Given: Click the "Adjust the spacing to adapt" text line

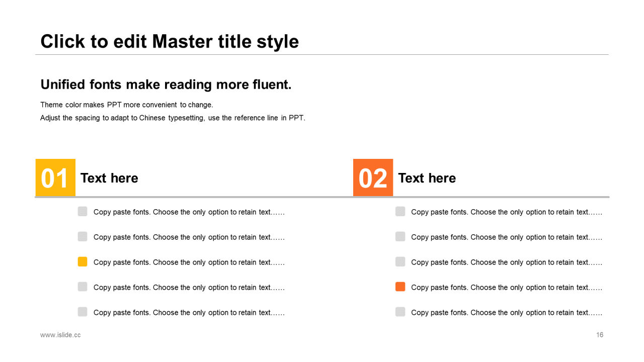Looking at the screenshot, I should [173, 118].
